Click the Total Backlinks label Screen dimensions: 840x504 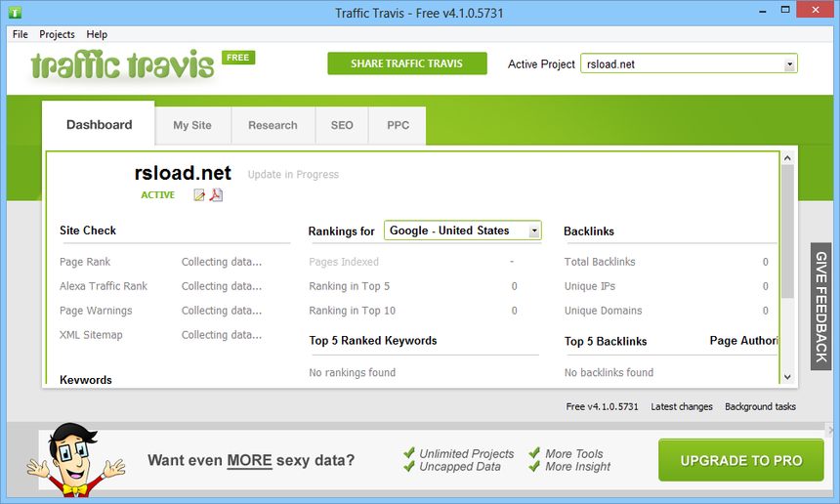coord(600,262)
